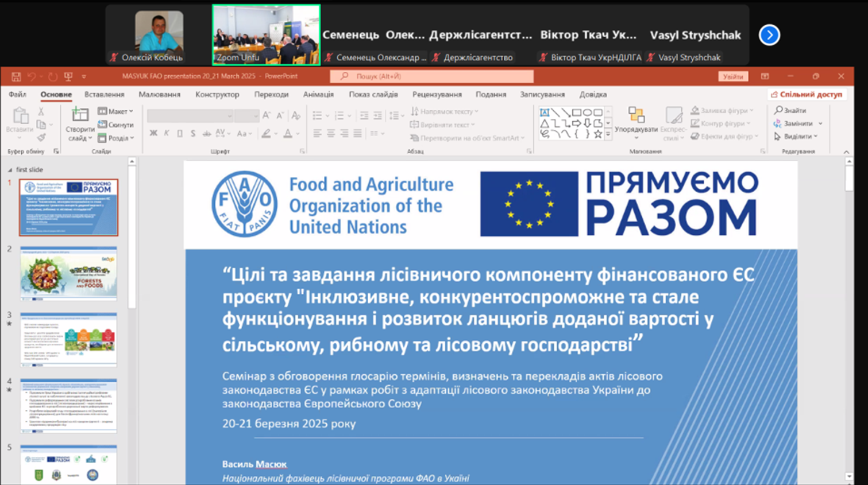Screen dimensions: 868x485
Task: Click the Format Painter brush icon
Action: [x=41, y=138]
